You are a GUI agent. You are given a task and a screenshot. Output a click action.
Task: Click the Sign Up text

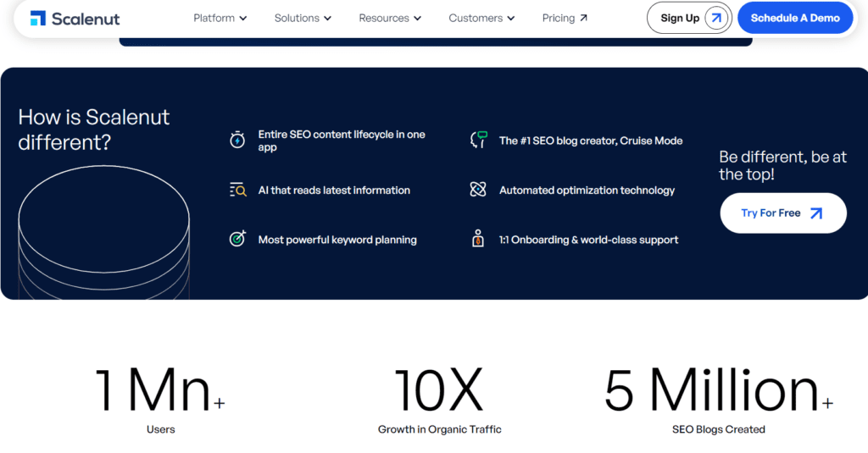click(x=680, y=18)
